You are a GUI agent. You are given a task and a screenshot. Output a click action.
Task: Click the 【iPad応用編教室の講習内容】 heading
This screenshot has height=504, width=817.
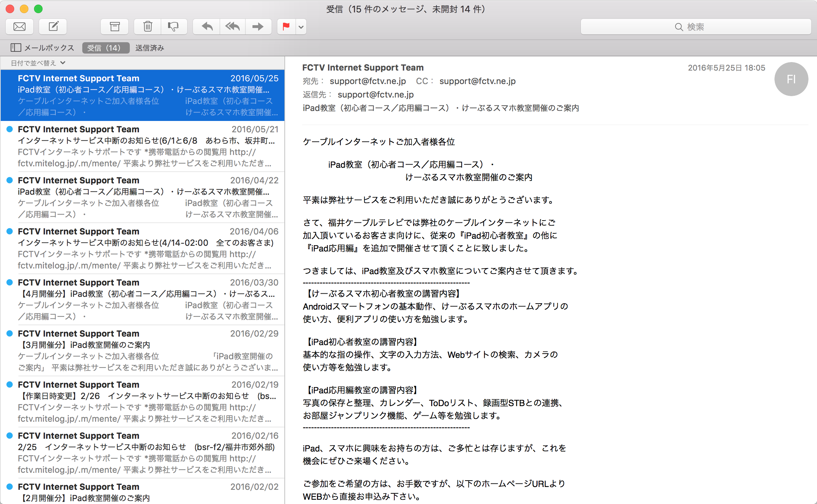[362, 390]
